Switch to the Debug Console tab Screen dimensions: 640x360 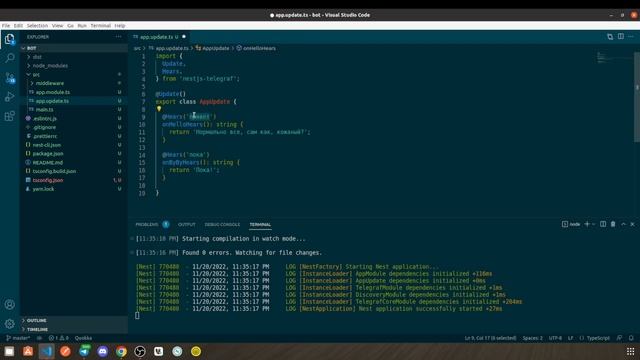pos(222,224)
